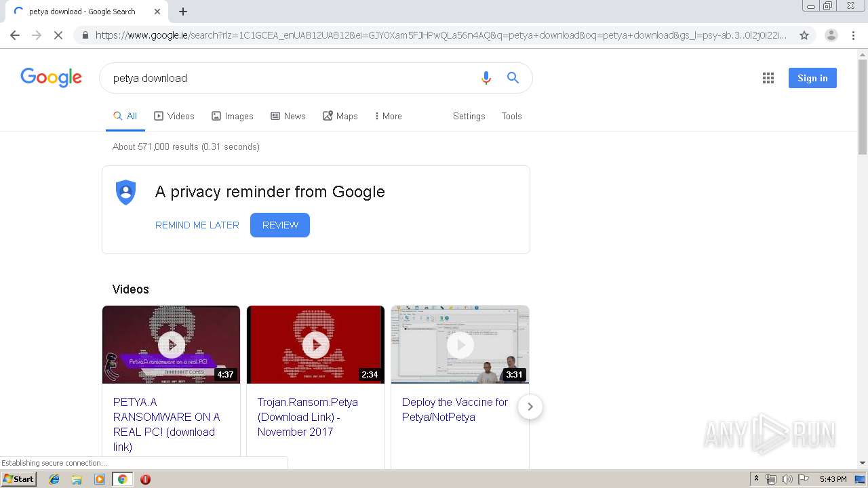Click REMIND ME LATER link
The height and width of the screenshot is (488, 868).
coord(197,225)
